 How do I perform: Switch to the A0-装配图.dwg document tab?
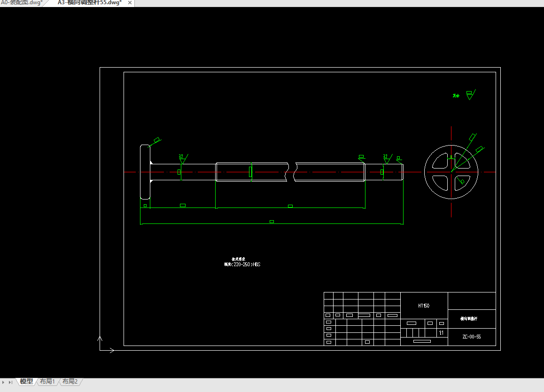(22, 3)
